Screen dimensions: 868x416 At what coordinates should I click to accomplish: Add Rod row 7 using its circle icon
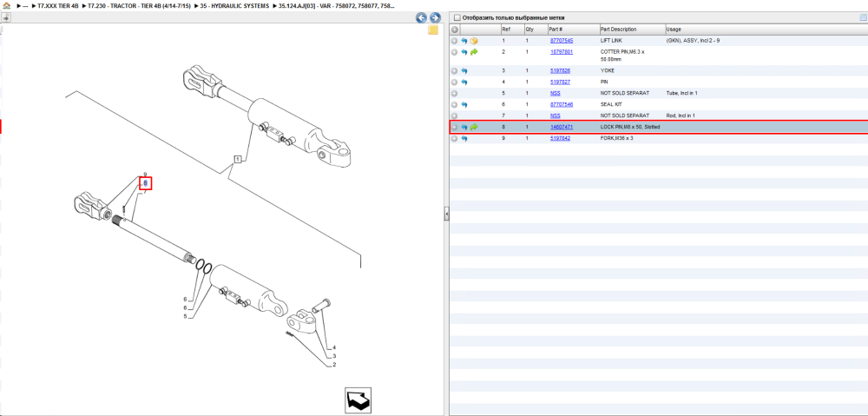pyautogui.click(x=455, y=116)
